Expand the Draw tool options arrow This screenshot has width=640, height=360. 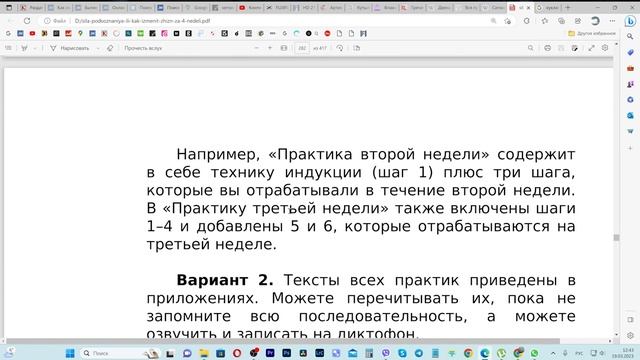pos(98,48)
